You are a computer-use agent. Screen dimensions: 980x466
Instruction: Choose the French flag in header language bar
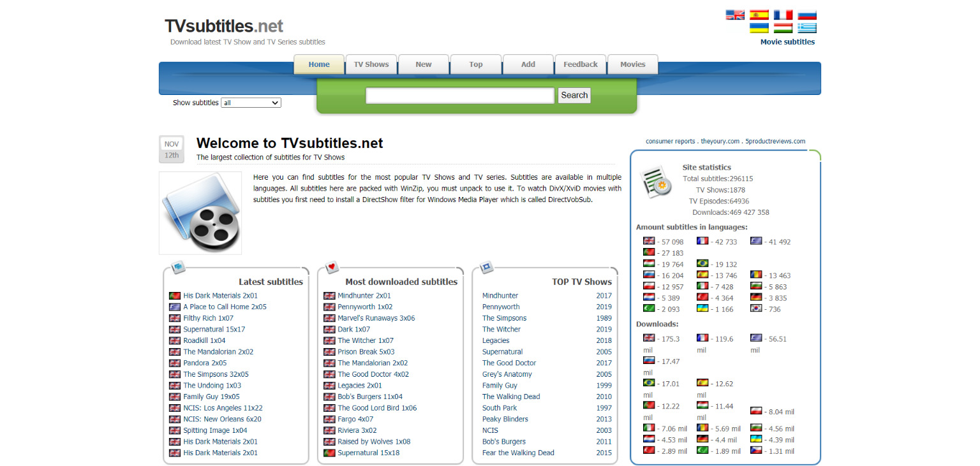click(783, 15)
